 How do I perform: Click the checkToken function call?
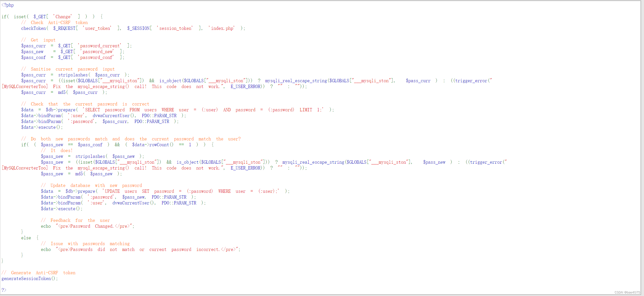33,28
